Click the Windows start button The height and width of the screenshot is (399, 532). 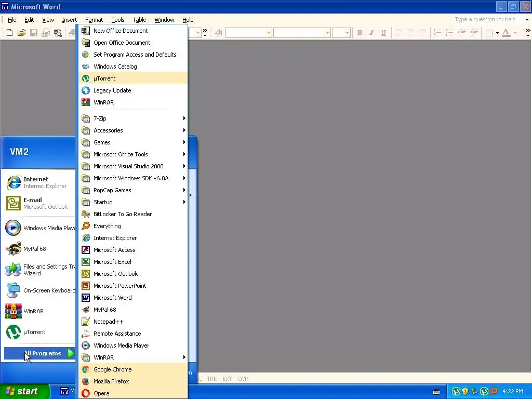point(24,391)
